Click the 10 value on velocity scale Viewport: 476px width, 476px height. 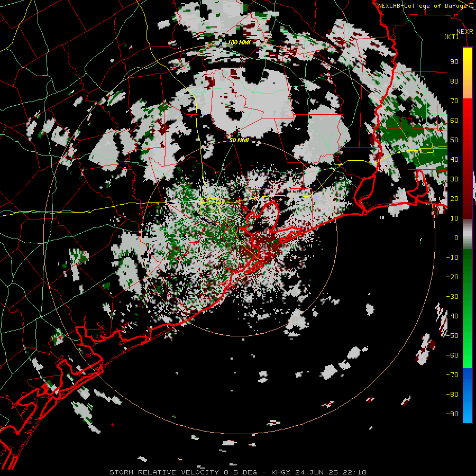coord(454,218)
